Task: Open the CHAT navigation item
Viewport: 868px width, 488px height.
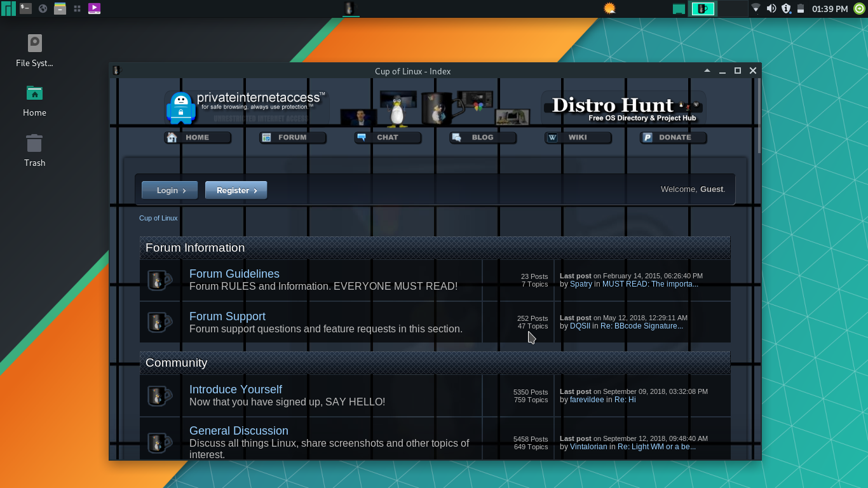Action: coord(388,137)
